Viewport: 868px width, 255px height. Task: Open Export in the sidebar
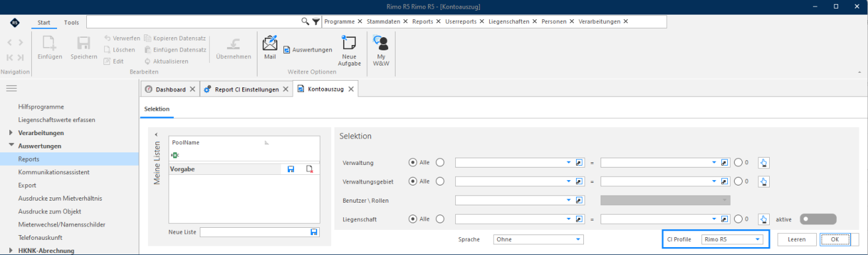point(27,185)
